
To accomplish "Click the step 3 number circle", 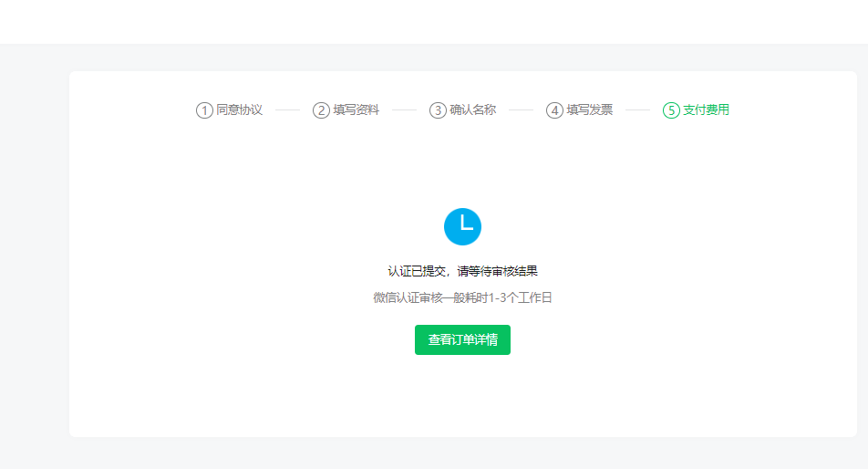I will (438, 110).
